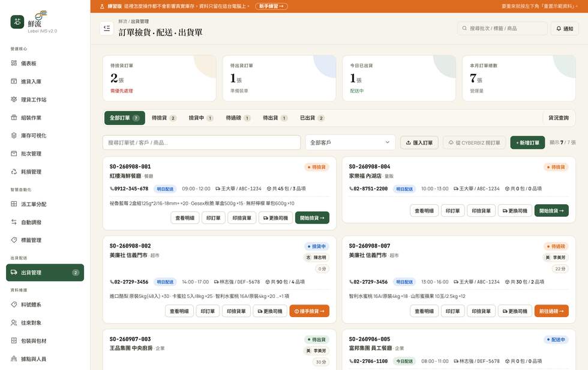
Task: Click 前往過磅 on order SO-260908-007
Action: [551, 311]
